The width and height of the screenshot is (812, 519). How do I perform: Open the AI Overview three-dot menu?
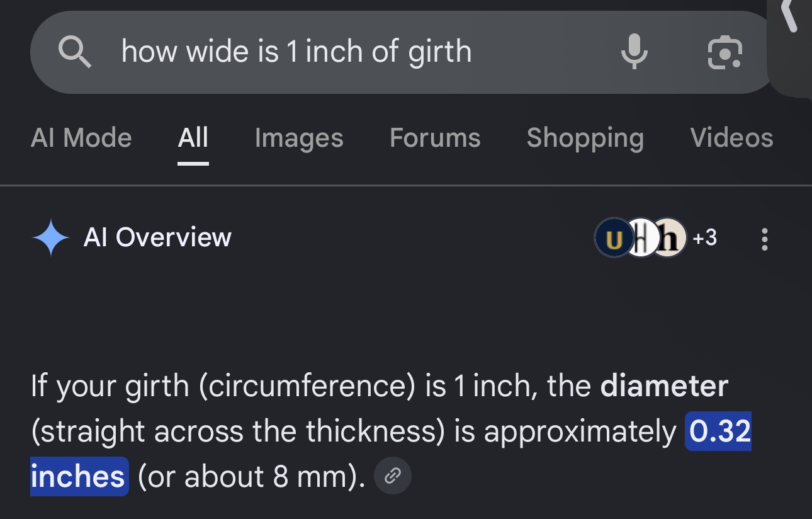pos(764,239)
